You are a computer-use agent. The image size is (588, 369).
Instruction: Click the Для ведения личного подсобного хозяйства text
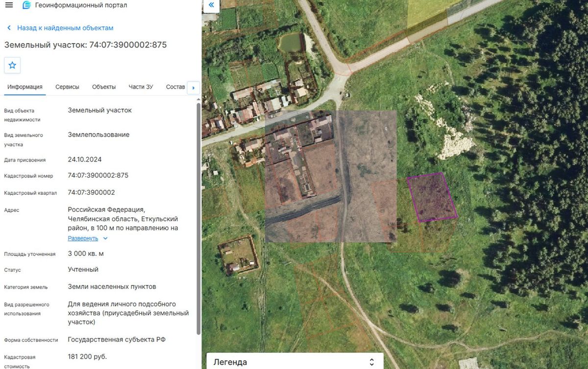pyautogui.click(x=128, y=313)
